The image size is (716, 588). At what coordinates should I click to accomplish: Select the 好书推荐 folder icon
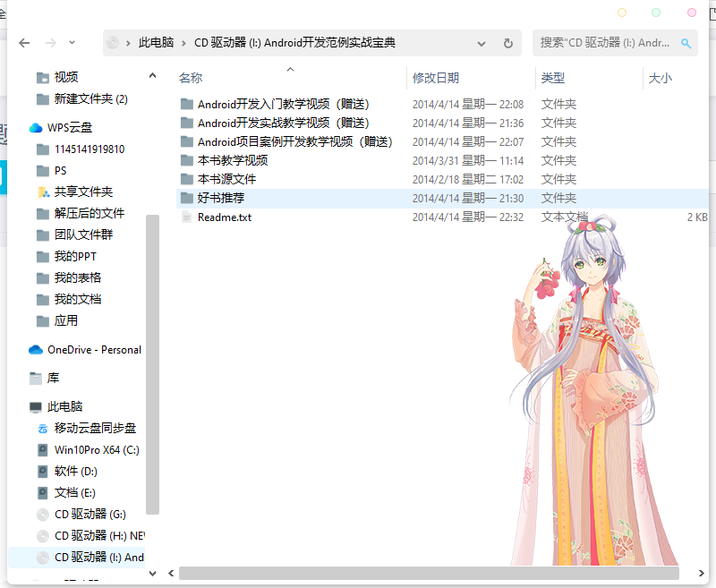tap(186, 198)
